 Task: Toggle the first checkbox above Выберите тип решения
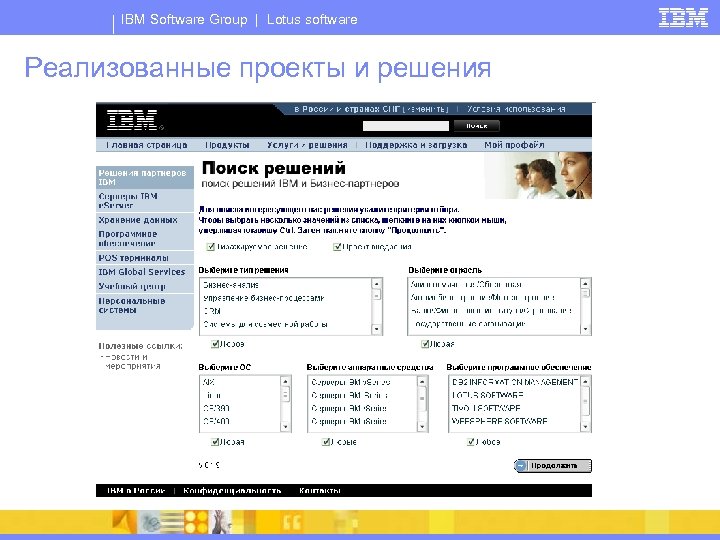point(211,247)
